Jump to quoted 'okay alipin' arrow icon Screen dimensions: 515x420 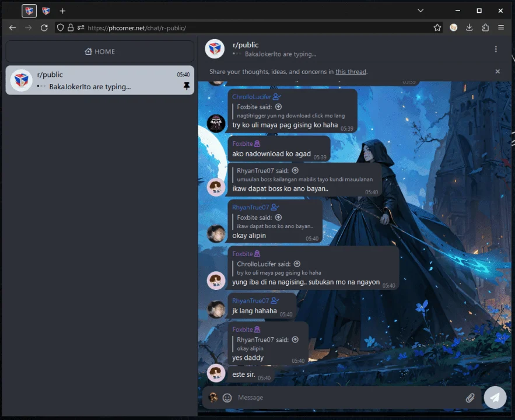295,339
